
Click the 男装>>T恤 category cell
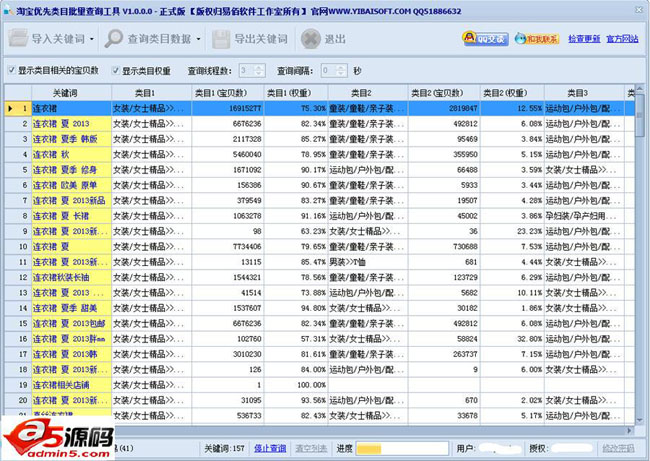click(368, 262)
